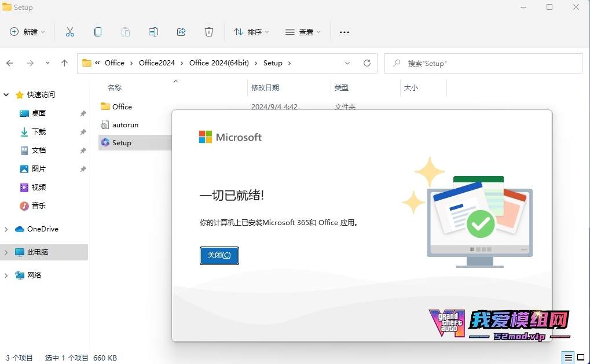Sort by 修改日期 column header
This screenshot has height=364, width=590.
point(265,87)
